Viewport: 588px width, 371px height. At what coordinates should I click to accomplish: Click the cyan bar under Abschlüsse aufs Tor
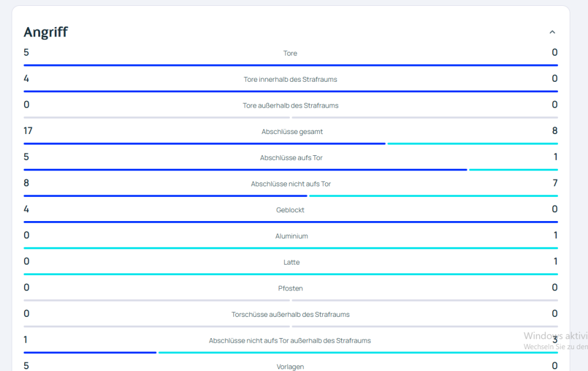pos(513,169)
